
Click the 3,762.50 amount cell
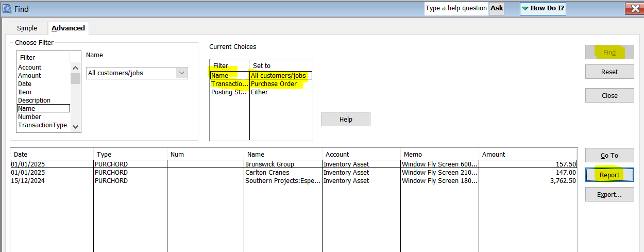[528, 181]
